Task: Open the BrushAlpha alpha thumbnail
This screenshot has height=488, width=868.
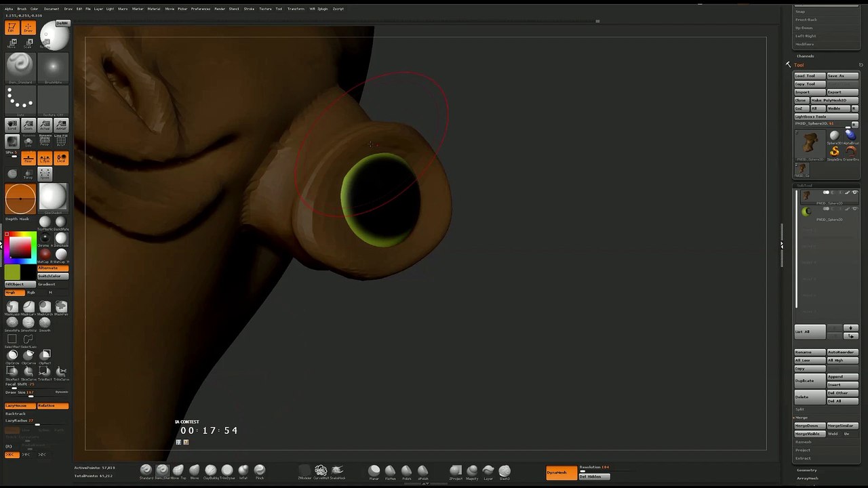Action: click(53, 68)
